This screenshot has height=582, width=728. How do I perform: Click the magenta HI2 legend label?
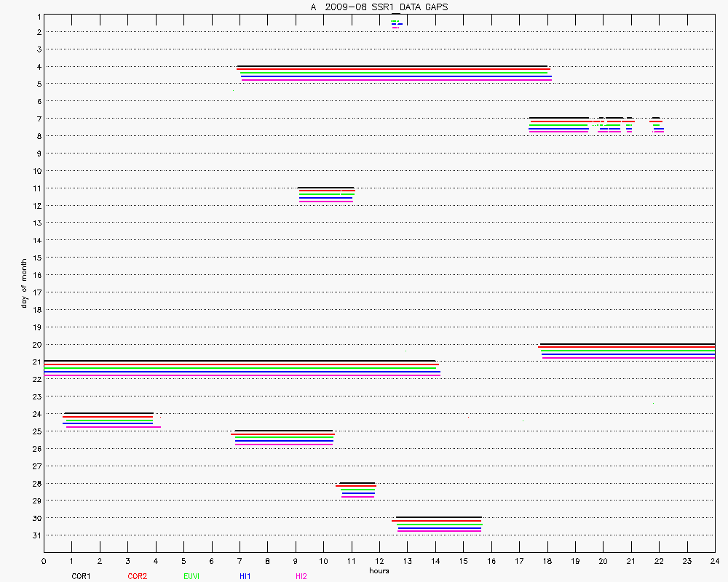coord(301,576)
